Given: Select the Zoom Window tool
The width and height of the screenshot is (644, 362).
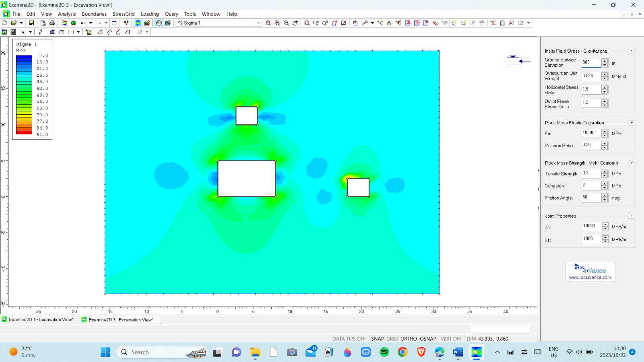Looking at the screenshot, I should coord(307,23).
